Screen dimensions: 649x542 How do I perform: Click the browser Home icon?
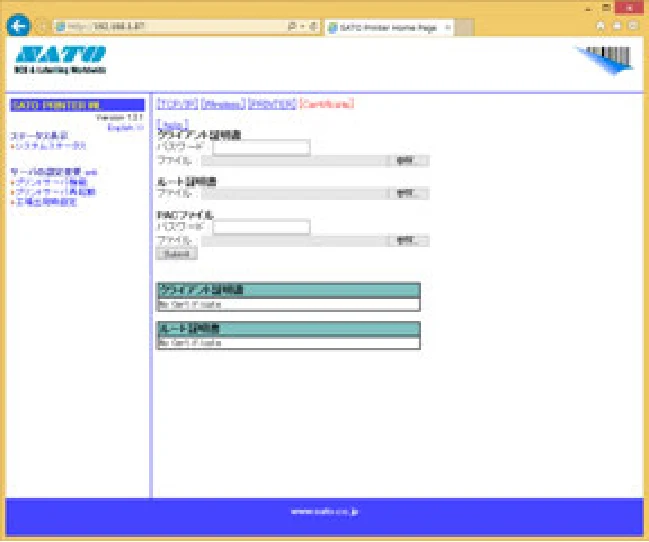tap(601, 26)
